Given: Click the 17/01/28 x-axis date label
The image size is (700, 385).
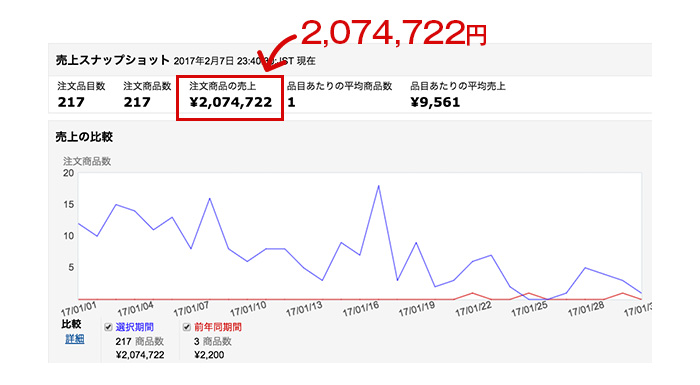Looking at the screenshot, I should (x=586, y=309).
